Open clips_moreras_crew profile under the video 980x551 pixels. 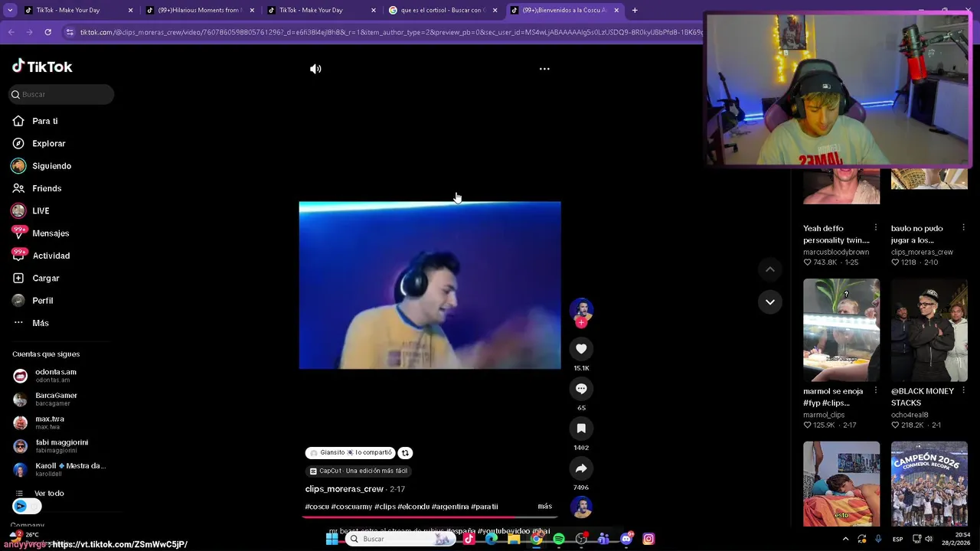(x=344, y=489)
